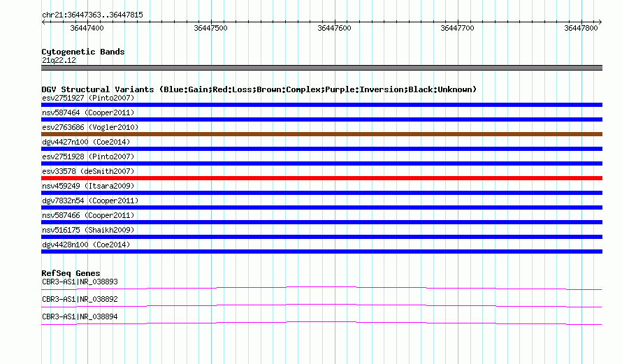Screen dimensions: 622x364
Task: Select the magenta line for NR_038893 transcript
Action: click(x=321, y=287)
